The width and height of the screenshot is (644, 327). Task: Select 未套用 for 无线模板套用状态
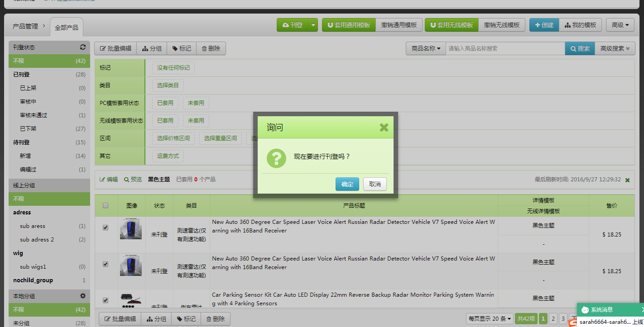pos(196,121)
